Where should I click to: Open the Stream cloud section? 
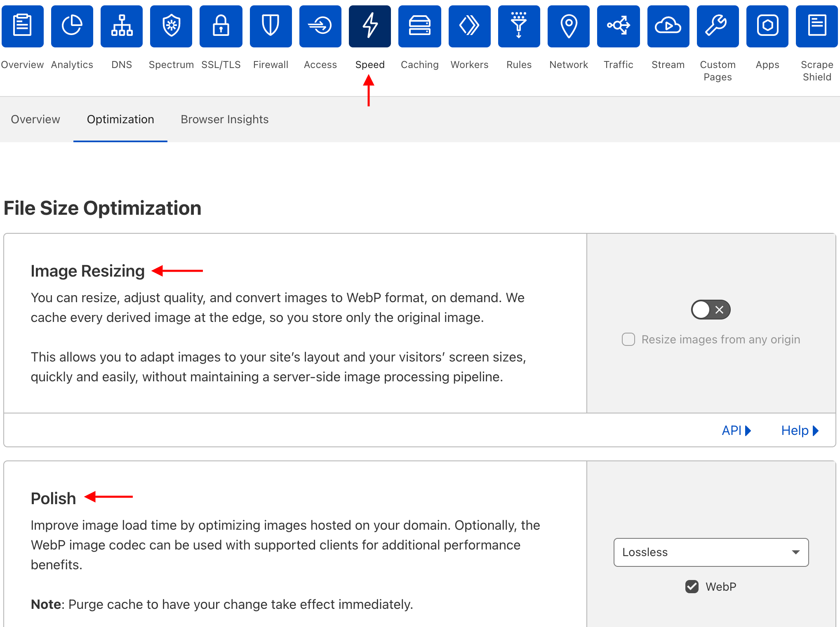pyautogui.click(x=668, y=26)
